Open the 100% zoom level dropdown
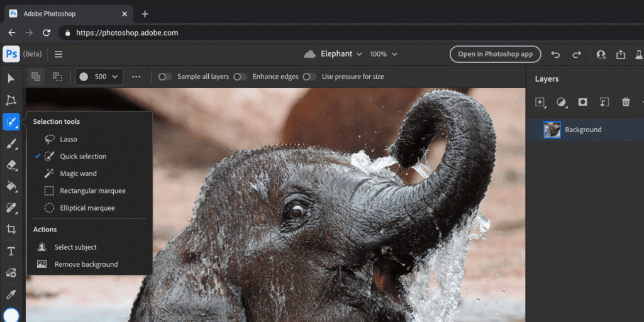The width and height of the screenshot is (644, 322). pyautogui.click(x=384, y=54)
